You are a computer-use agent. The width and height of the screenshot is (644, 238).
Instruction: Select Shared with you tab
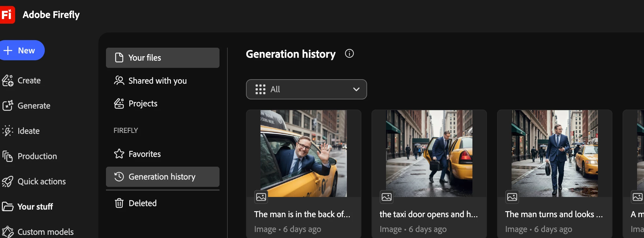tap(163, 81)
